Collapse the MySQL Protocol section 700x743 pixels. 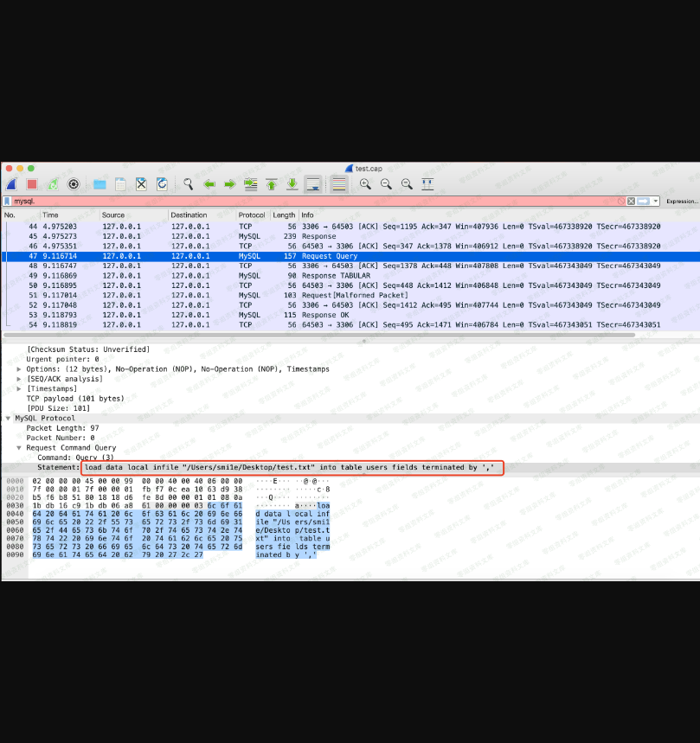(x=9, y=419)
